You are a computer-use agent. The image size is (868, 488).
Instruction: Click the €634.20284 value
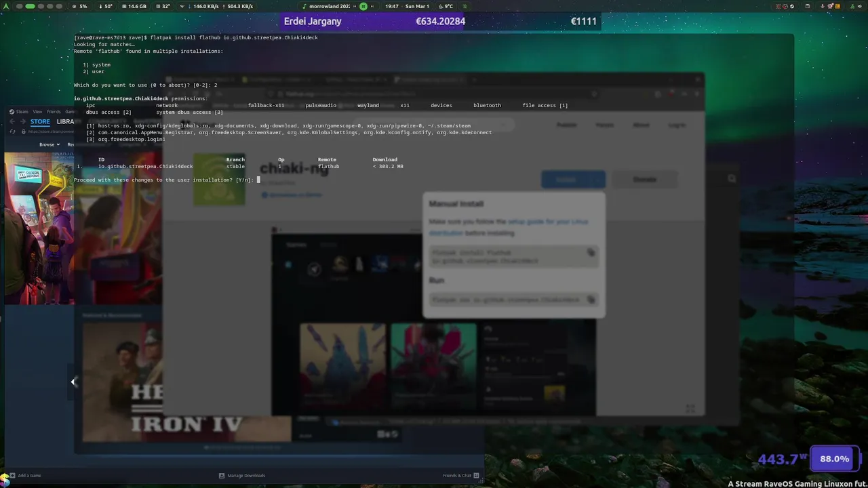point(441,21)
